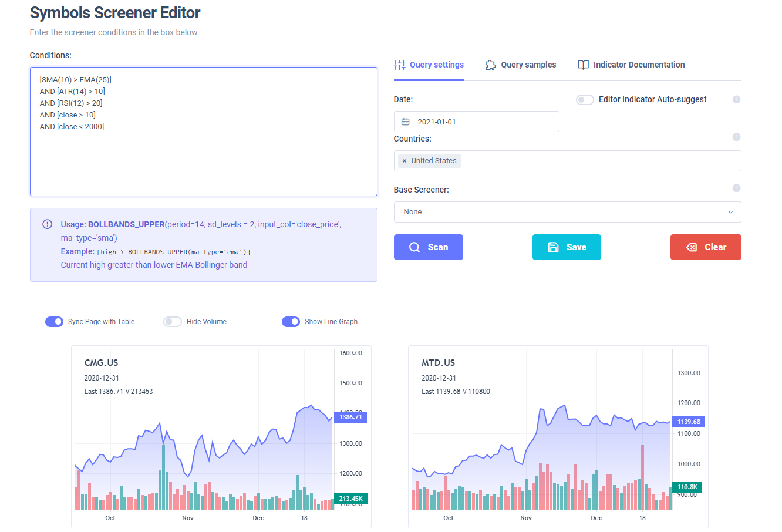
Task: Click the magnifier icon on Scan button
Action: (414, 247)
